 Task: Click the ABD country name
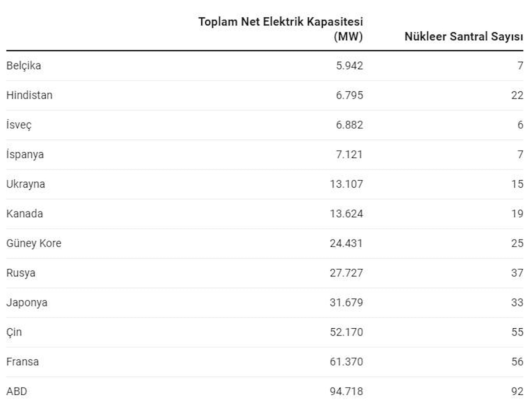[16, 392]
